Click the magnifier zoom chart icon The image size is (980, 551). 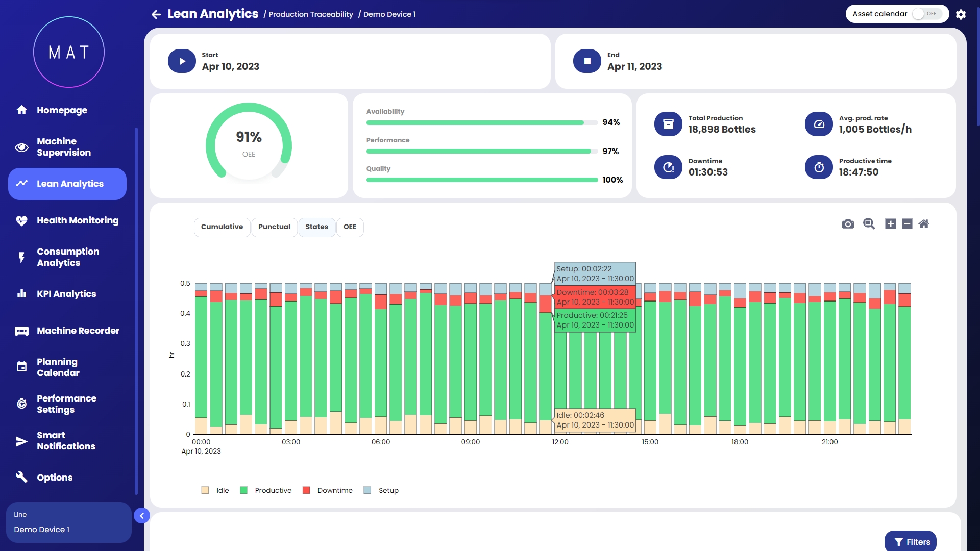(x=869, y=224)
